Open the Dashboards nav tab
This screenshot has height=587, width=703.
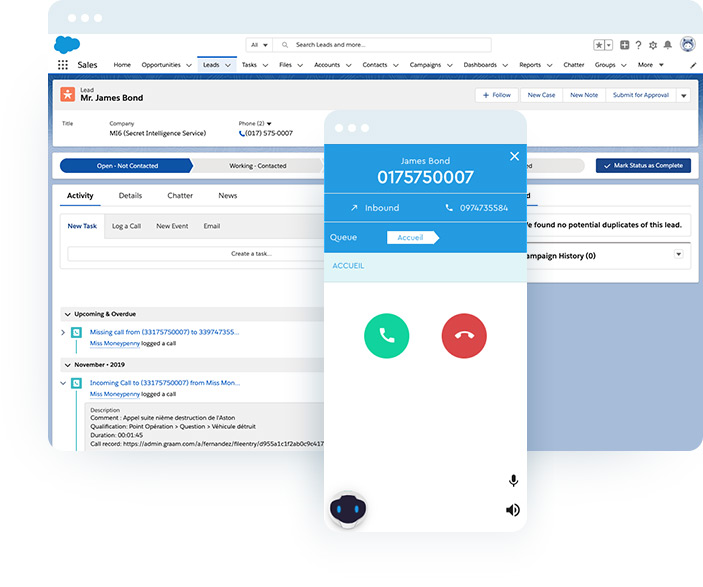[480, 65]
